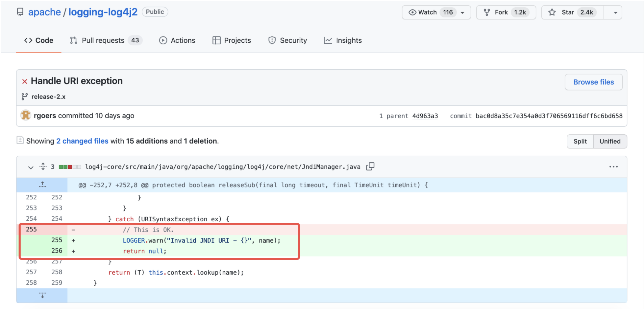This screenshot has height=312, width=644.
Task: Click the Code tab angle-brackets icon
Action: [28, 40]
